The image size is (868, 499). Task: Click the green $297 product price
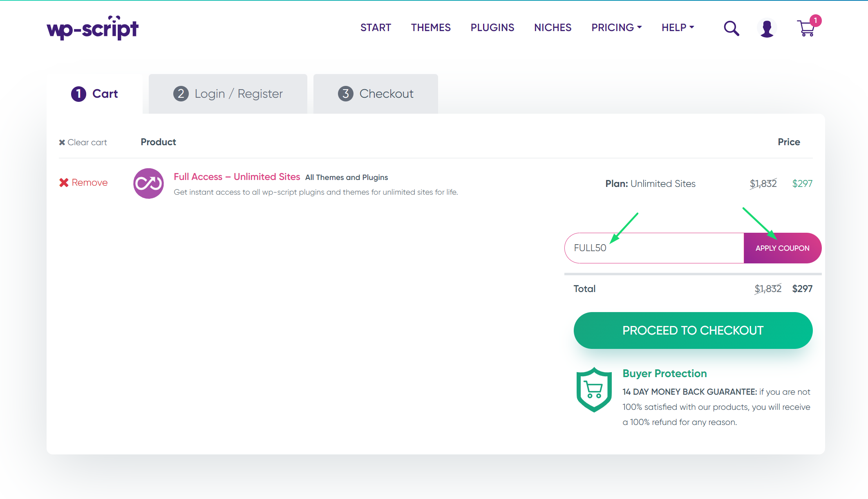(802, 184)
